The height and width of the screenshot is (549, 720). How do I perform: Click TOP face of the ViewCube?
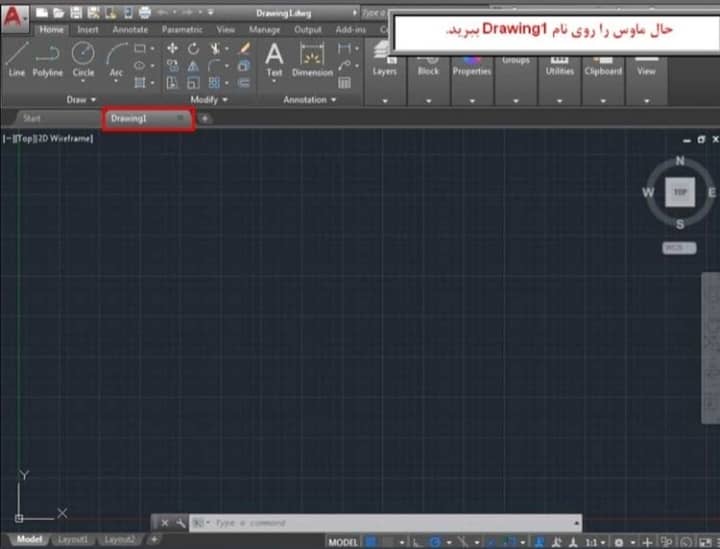pos(680,192)
